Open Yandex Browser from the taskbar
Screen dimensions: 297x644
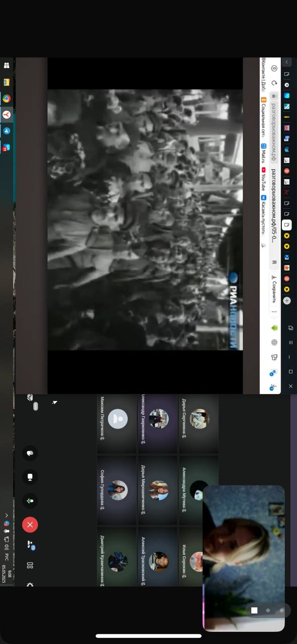[x=7, y=115]
